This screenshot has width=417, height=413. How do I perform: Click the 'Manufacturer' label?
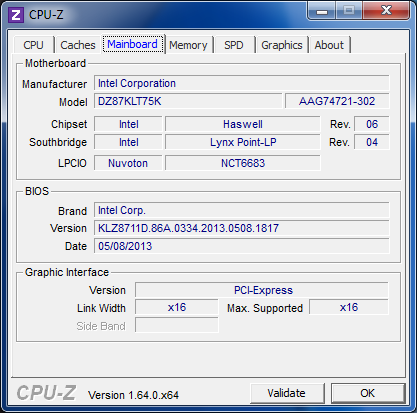tap(54, 84)
